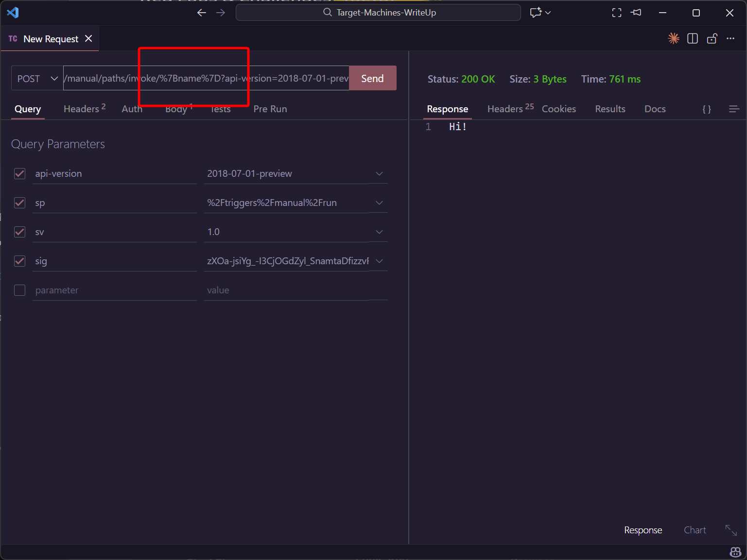Toggle the sp parameter checkbox

(x=20, y=203)
